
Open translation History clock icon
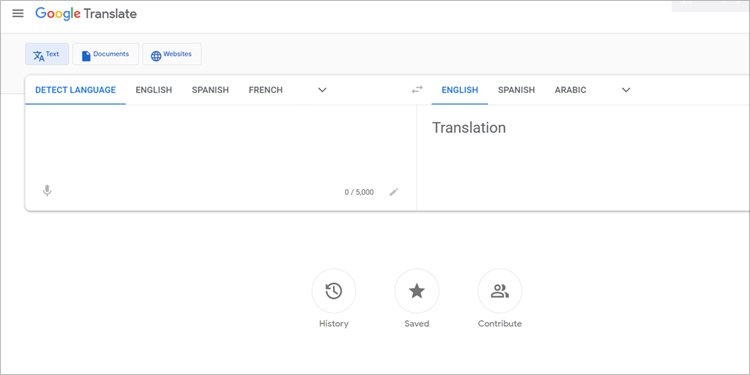click(333, 291)
